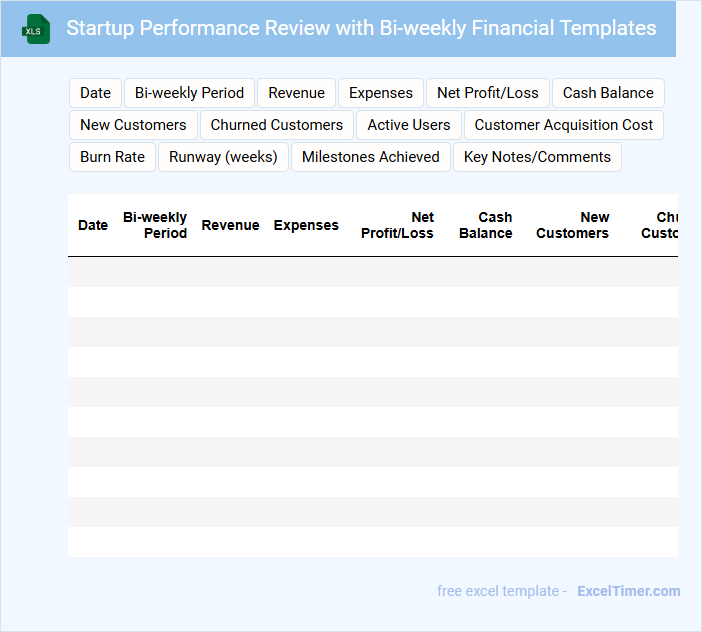Viewport: 702px width, 632px height.
Task: Select the Burn Rate tag
Action: (x=112, y=157)
